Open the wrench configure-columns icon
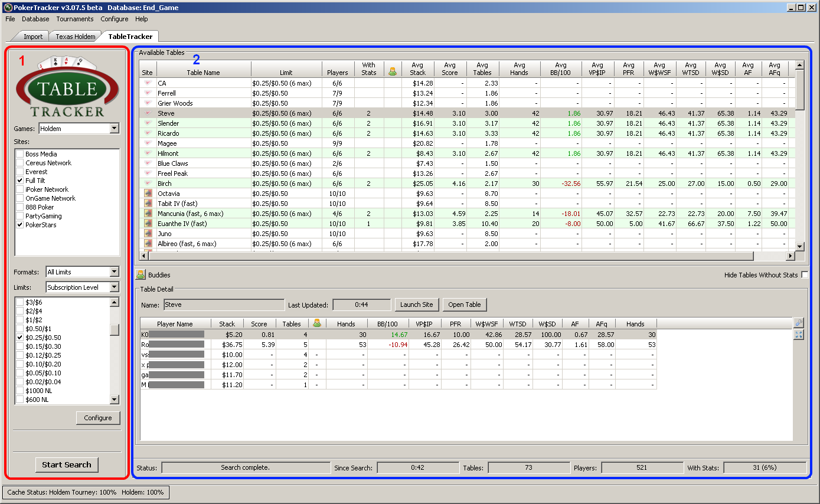The height and width of the screenshot is (504, 820). tap(799, 323)
